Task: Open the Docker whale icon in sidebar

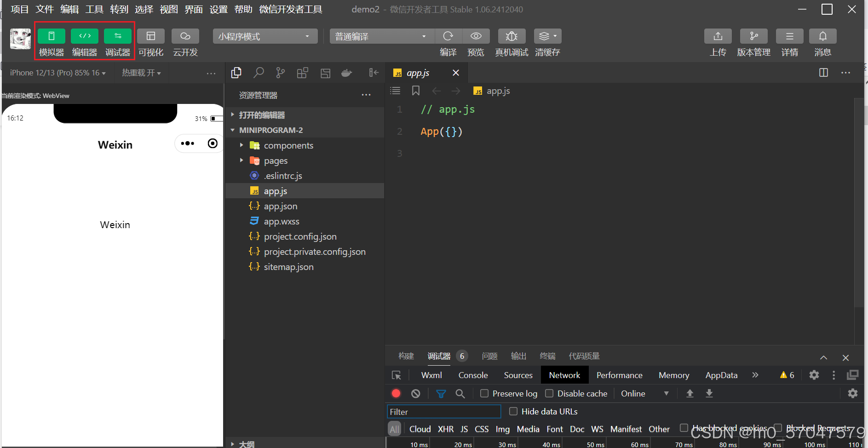Action: 347,73
